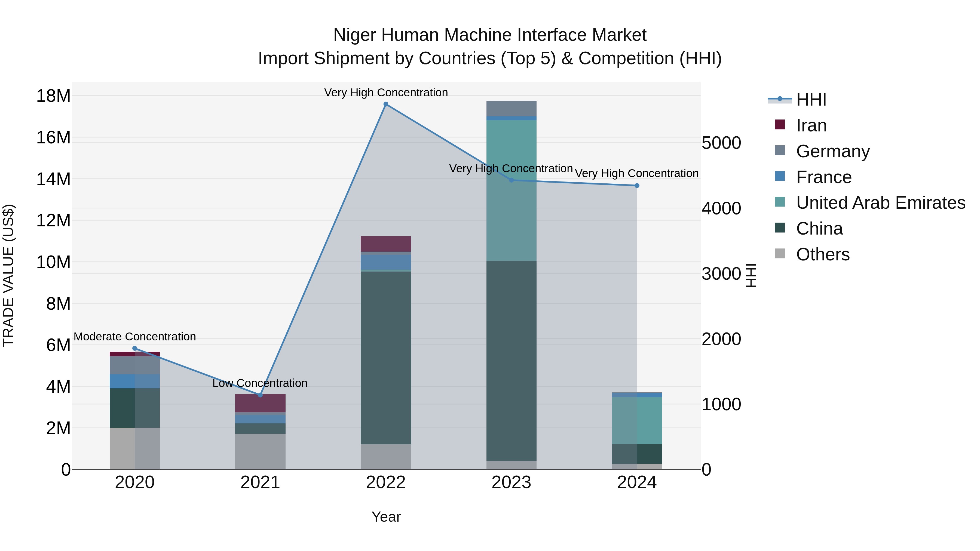Click the 1000 HHI axis tick label

(x=721, y=404)
